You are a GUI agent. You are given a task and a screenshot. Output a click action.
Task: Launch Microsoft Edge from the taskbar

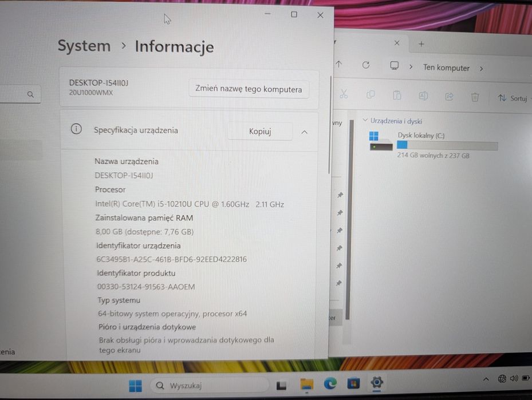(x=330, y=383)
